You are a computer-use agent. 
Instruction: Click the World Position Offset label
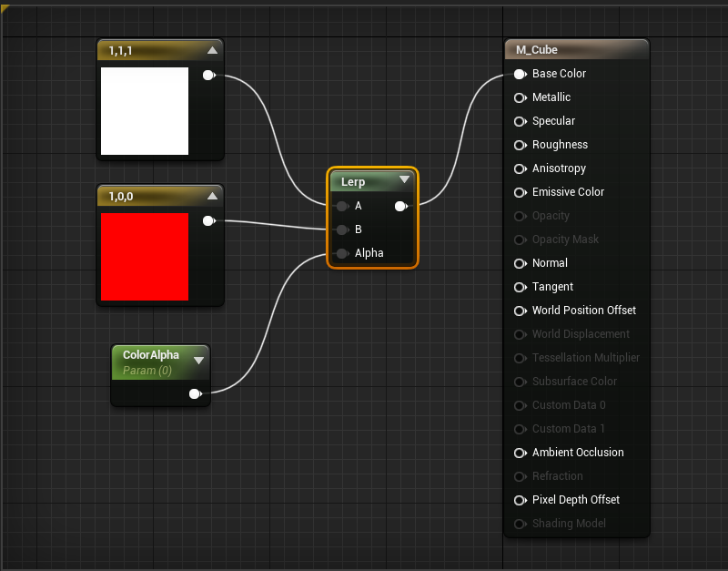pos(584,311)
